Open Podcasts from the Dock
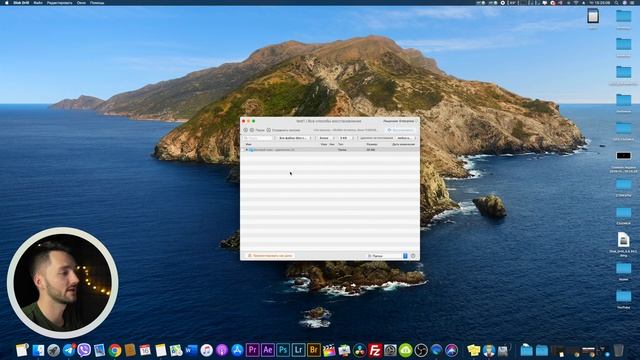640x360 pixels. click(x=222, y=350)
